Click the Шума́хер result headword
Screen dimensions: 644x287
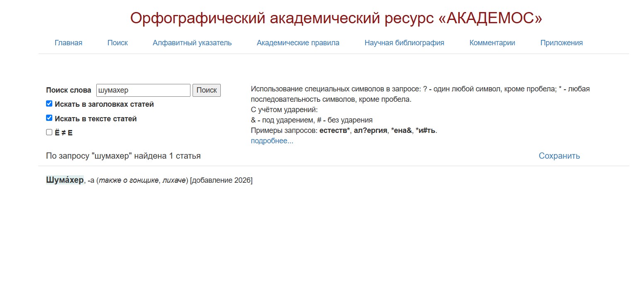[x=65, y=180]
